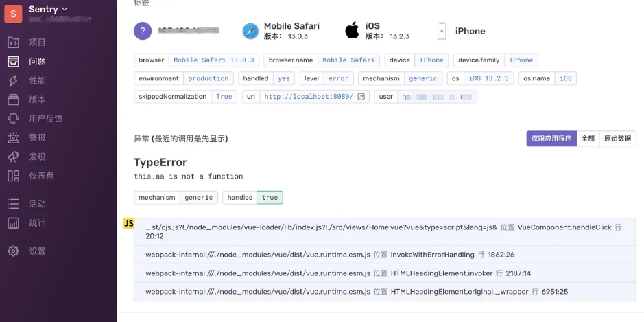Image resolution: width=644 pixels, height=322 pixels.
Task: Click the blurred user tag value
Action: pos(437,97)
